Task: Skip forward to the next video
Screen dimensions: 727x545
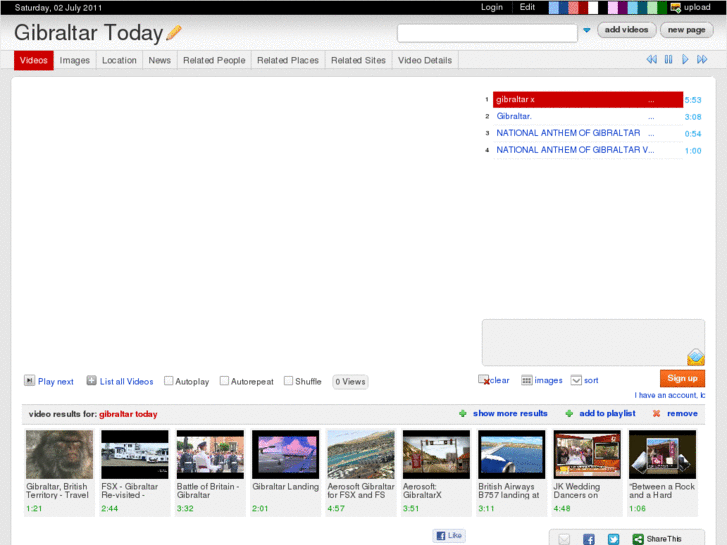Action: pyautogui.click(x=702, y=59)
